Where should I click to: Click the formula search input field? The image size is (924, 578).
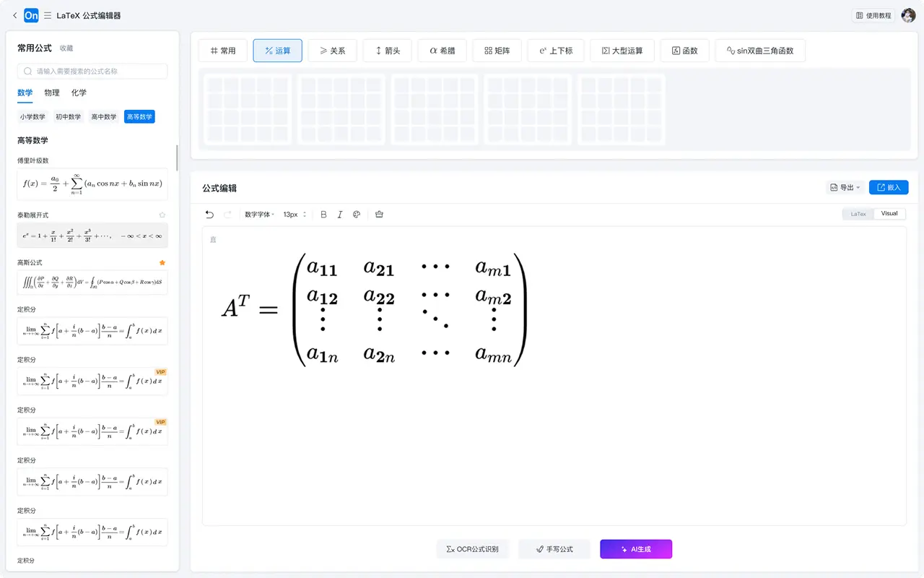pos(92,72)
